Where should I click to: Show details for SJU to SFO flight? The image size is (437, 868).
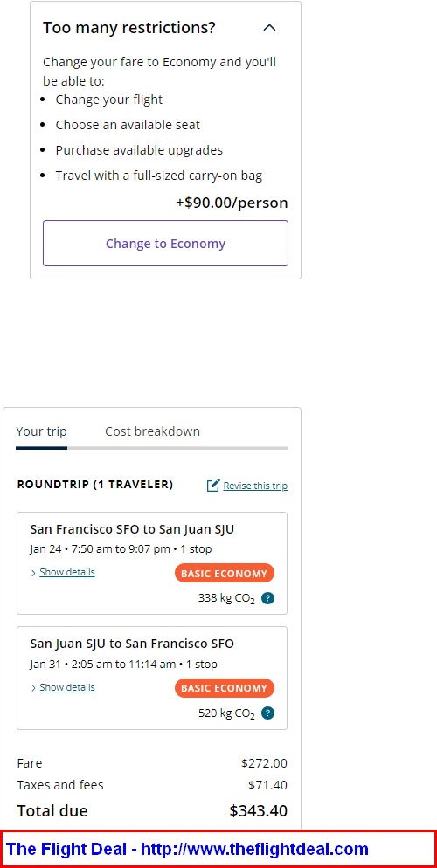(67, 687)
